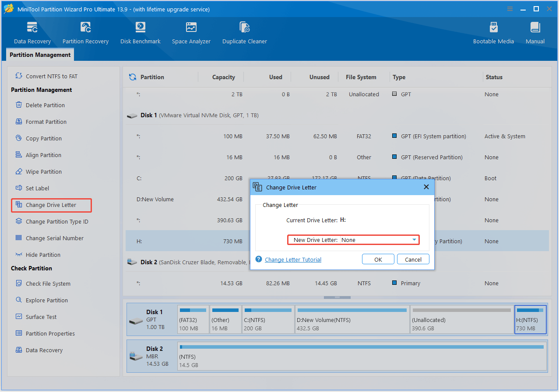Viewport: 559px width, 392px height.
Task: Click the H:(NTFS) 730 MB block in disk map
Action: pos(531,319)
